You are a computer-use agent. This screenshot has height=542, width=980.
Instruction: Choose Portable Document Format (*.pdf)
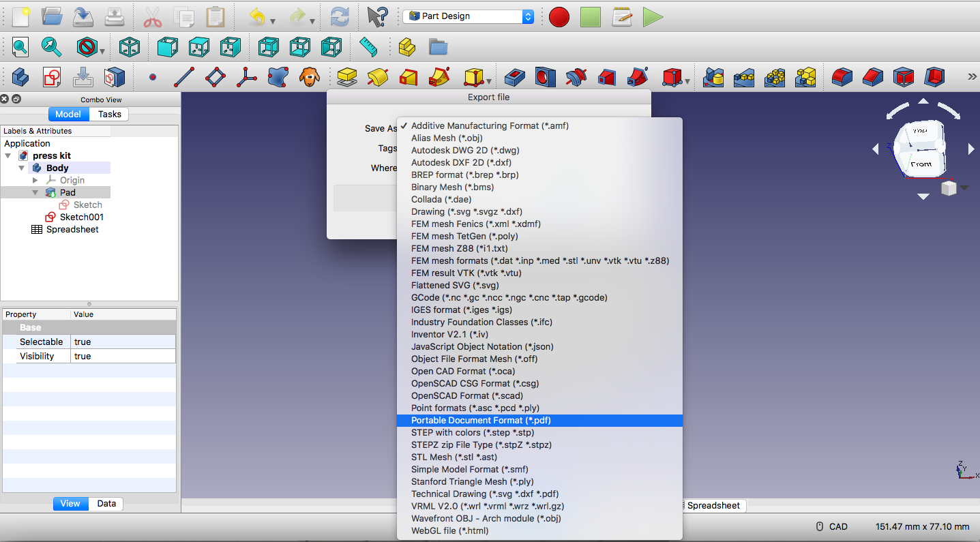pyautogui.click(x=539, y=421)
